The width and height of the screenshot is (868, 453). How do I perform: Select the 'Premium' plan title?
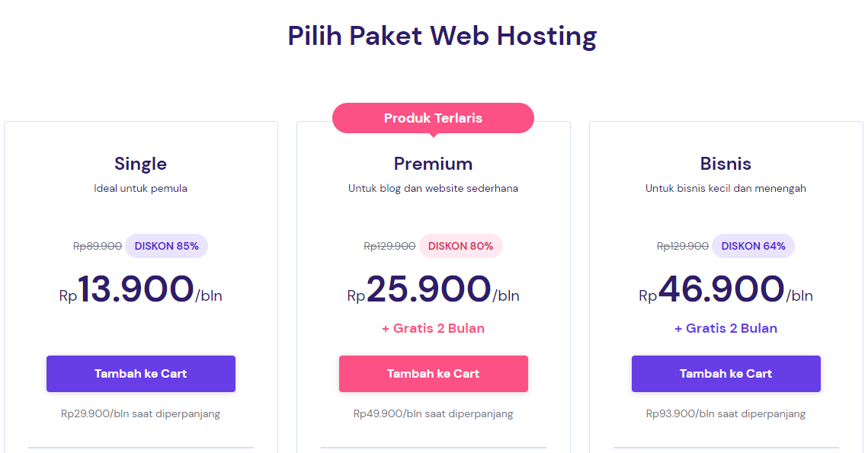point(433,163)
